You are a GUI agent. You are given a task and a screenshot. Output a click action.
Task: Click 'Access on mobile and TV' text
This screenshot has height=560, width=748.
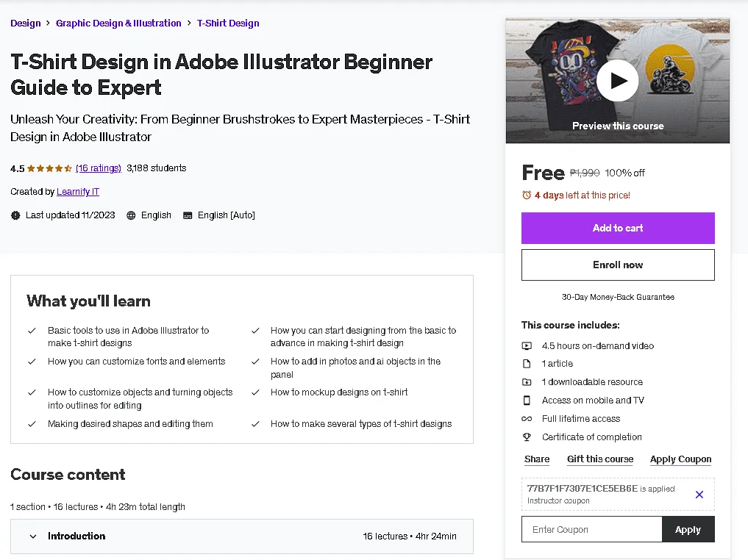pos(593,401)
